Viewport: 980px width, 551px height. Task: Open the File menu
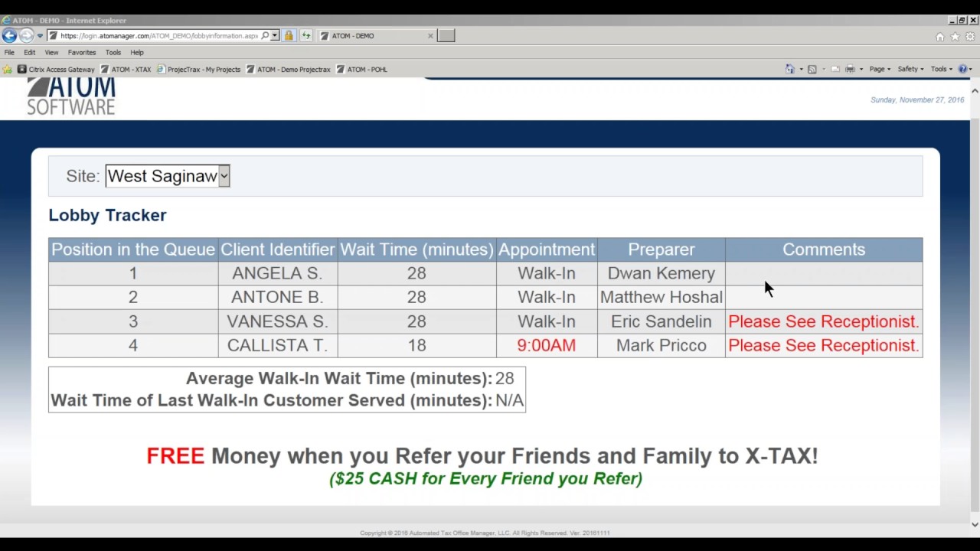pyautogui.click(x=9, y=53)
